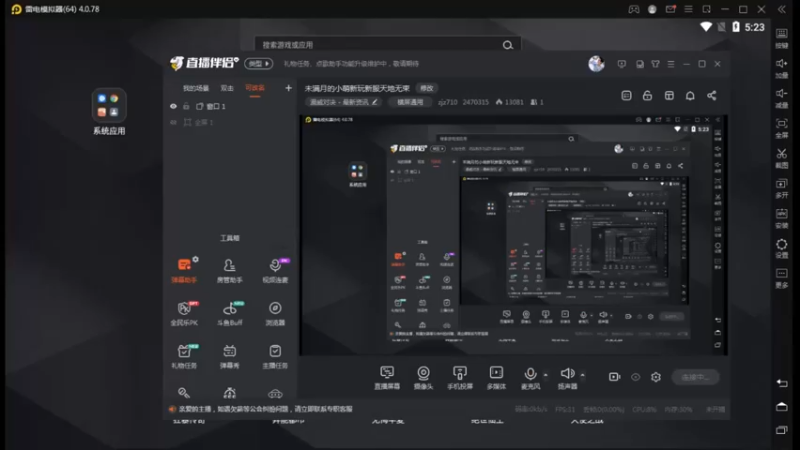The image size is (800, 450).
Task: Open emulator sidebar 更多 more options
Action: pyautogui.click(x=782, y=279)
